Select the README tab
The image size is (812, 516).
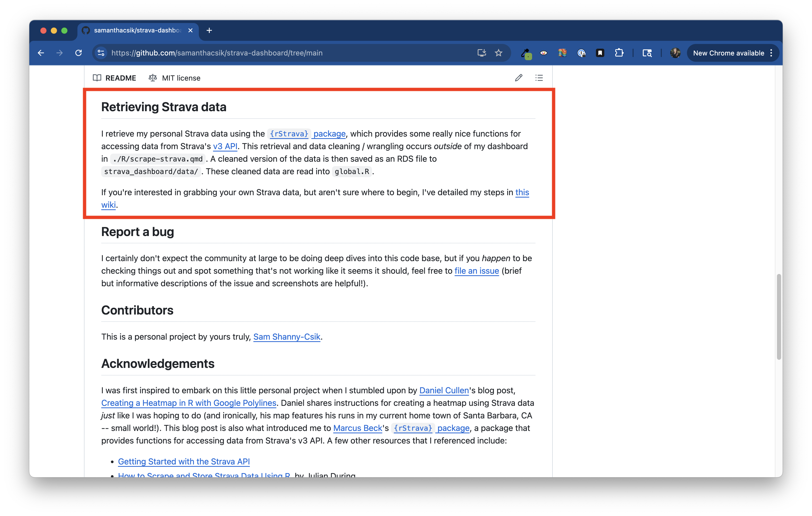click(115, 78)
